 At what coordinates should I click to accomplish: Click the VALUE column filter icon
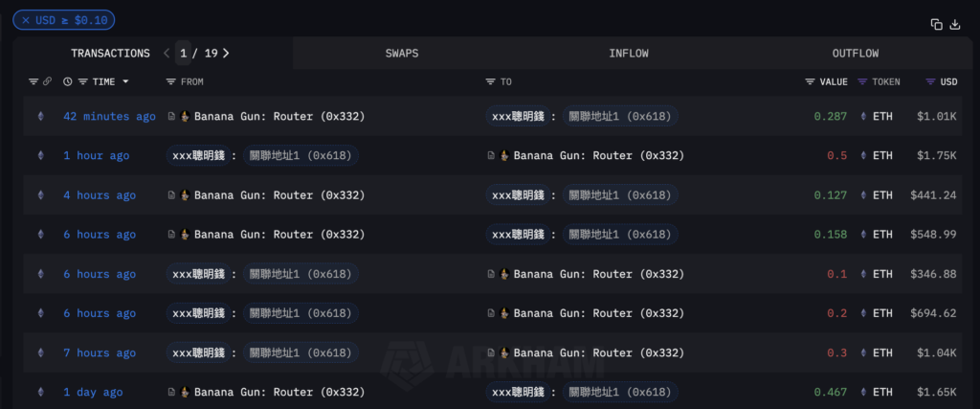[x=810, y=82]
